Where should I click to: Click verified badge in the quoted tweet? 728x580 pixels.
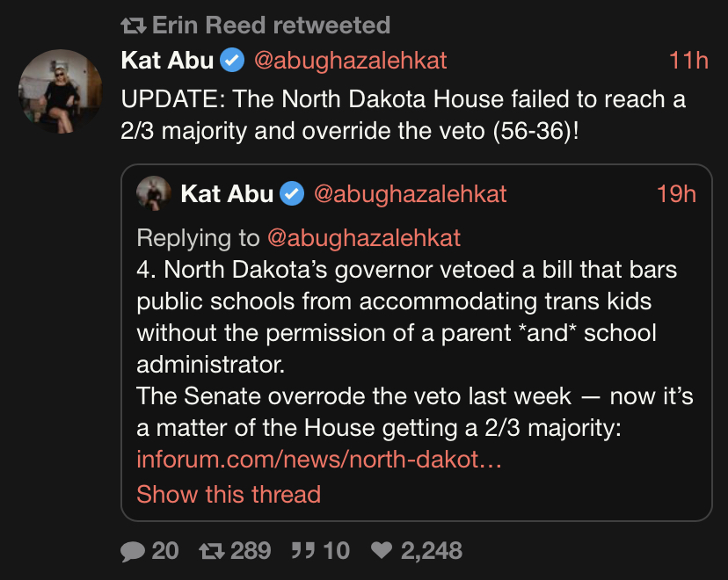tap(291, 194)
